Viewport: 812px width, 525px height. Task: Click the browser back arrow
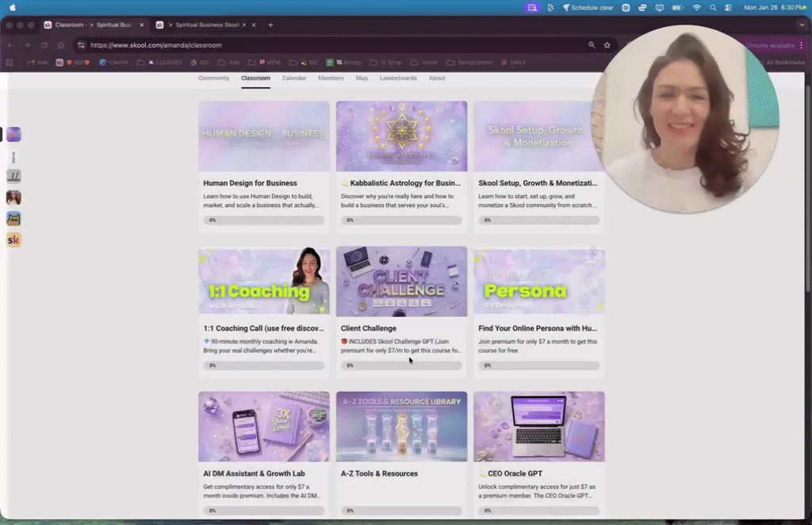click(10, 45)
